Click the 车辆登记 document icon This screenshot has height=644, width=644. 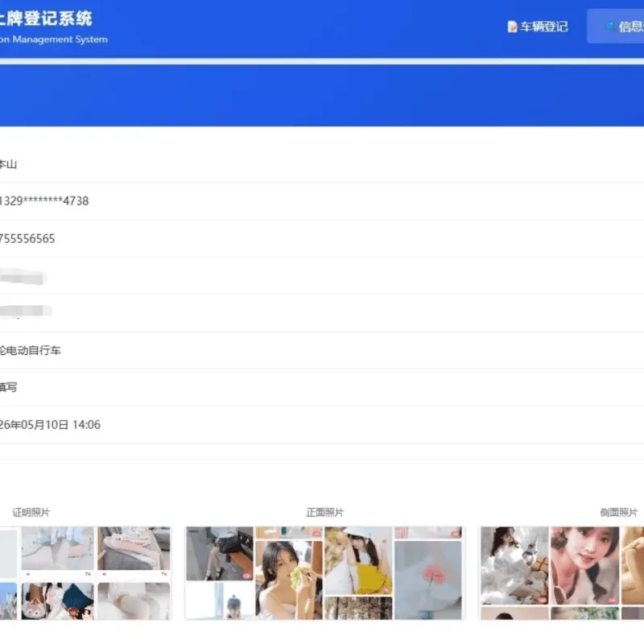tap(512, 27)
